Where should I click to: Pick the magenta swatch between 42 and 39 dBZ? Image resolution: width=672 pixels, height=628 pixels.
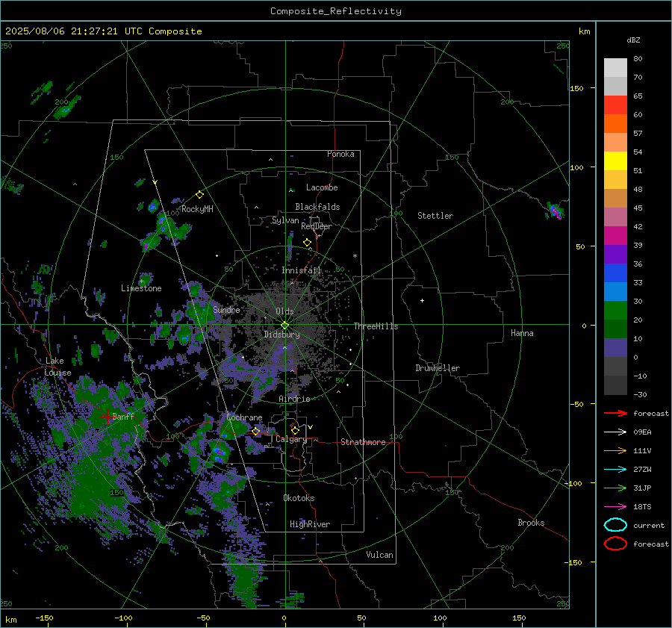pyautogui.click(x=615, y=235)
